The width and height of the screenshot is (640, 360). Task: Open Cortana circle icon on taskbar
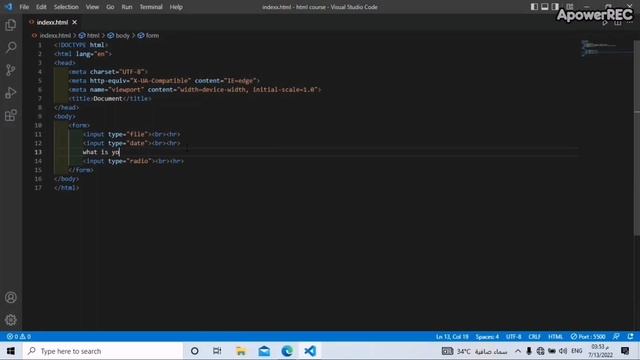tap(194, 351)
